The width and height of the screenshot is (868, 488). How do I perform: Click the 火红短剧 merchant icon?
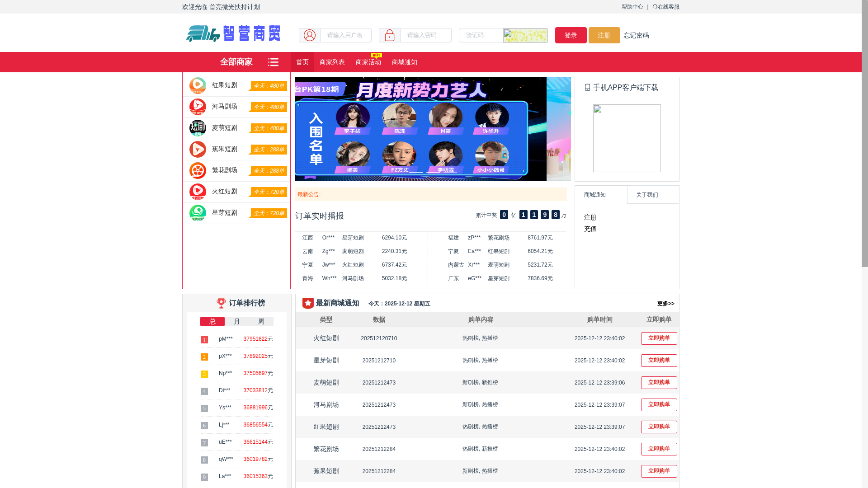[x=198, y=192]
